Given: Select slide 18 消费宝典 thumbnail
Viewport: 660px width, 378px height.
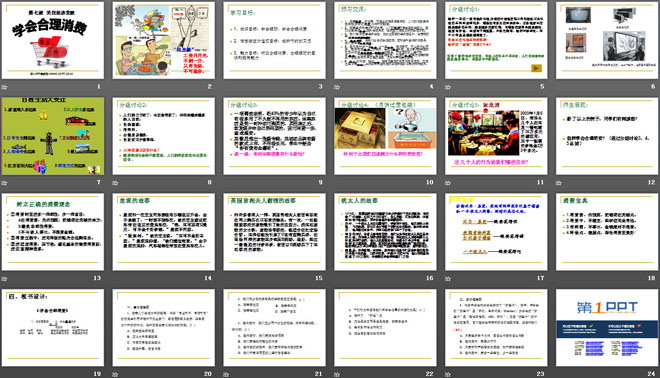Looking at the screenshot, I should click(607, 232).
